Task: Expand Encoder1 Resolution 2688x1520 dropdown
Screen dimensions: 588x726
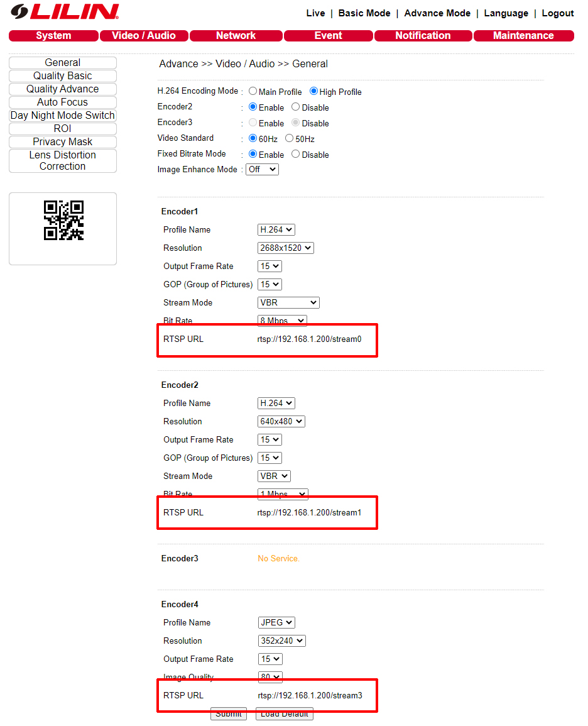Action: (x=285, y=248)
